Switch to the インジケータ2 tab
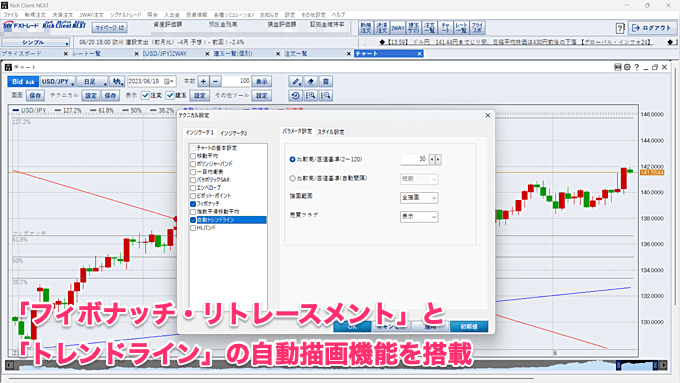Image resolution: width=680 pixels, height=383 pixels. tap(233, 133)
